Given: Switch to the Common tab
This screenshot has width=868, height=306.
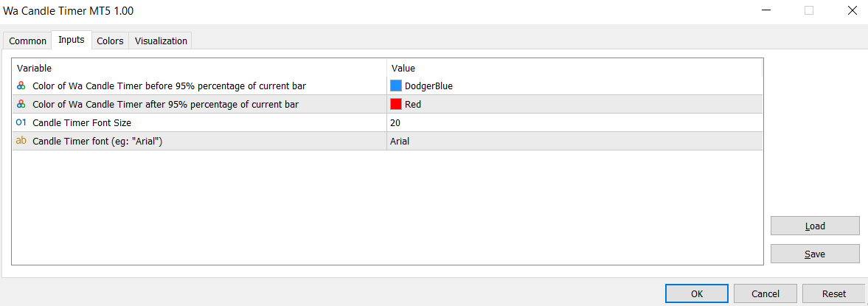Looking at the screenshot, I should click(x=28, y=41).
